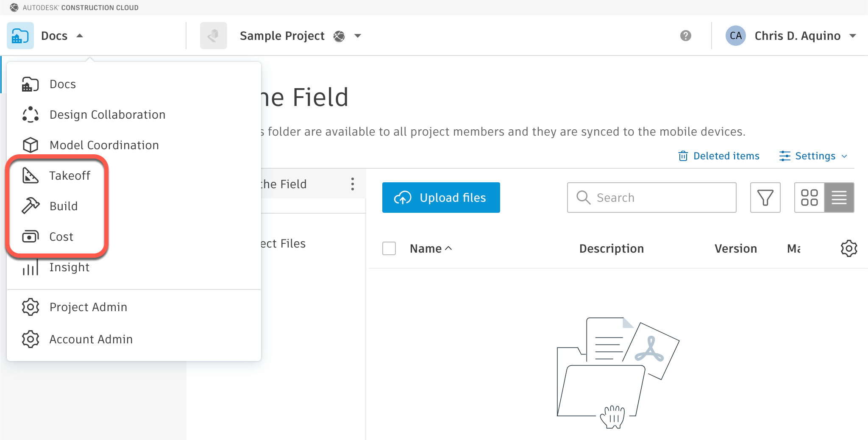Check the select-all checkbox in the file table
The height and width of the screenshot is (440, 868).
(x=388, y=248)
